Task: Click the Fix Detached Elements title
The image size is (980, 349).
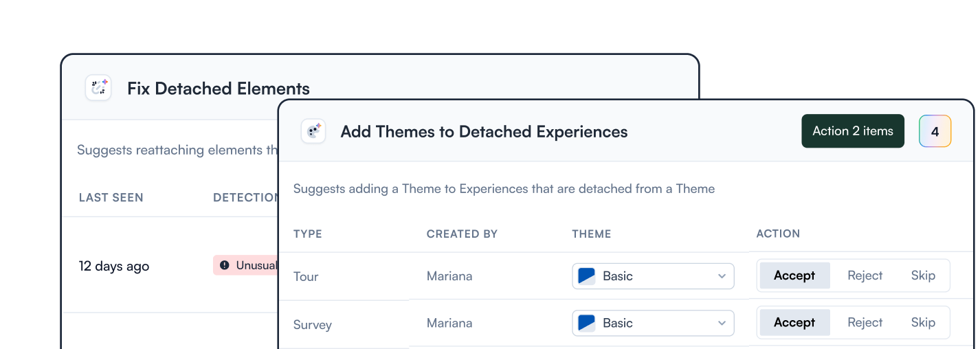Action: (x=219, y=89)
